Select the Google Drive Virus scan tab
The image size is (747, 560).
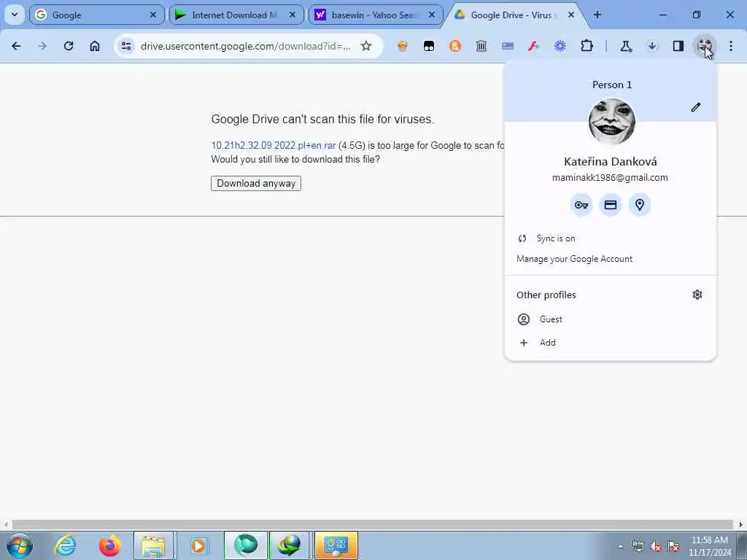pos(515,15)
